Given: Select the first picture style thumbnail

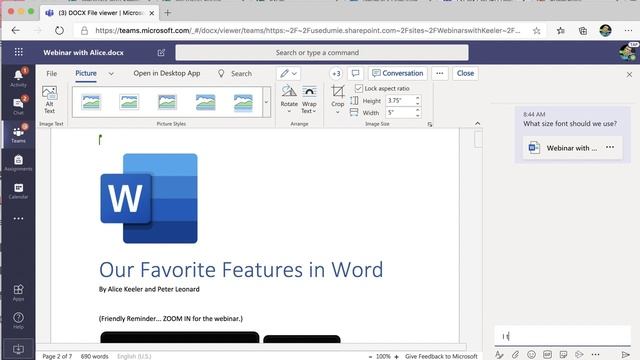Looking at the screenshot, I should (x=91, y=102).
